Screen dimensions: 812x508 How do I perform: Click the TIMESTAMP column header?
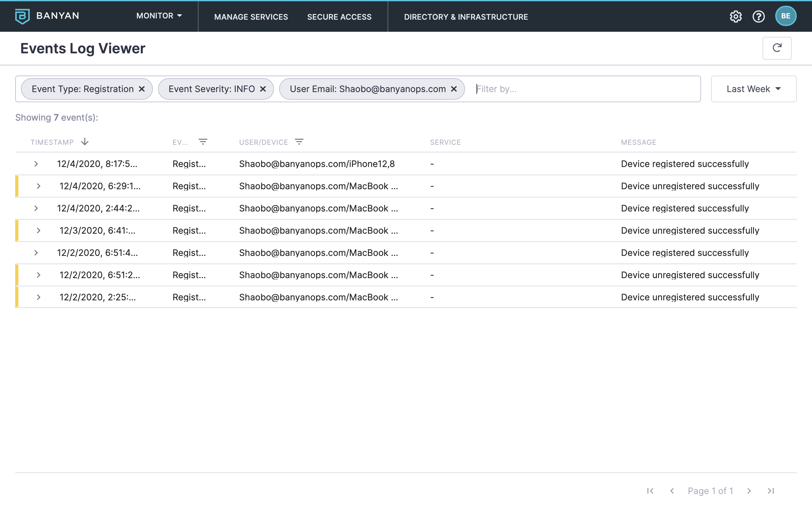click(x=52, y=143)
